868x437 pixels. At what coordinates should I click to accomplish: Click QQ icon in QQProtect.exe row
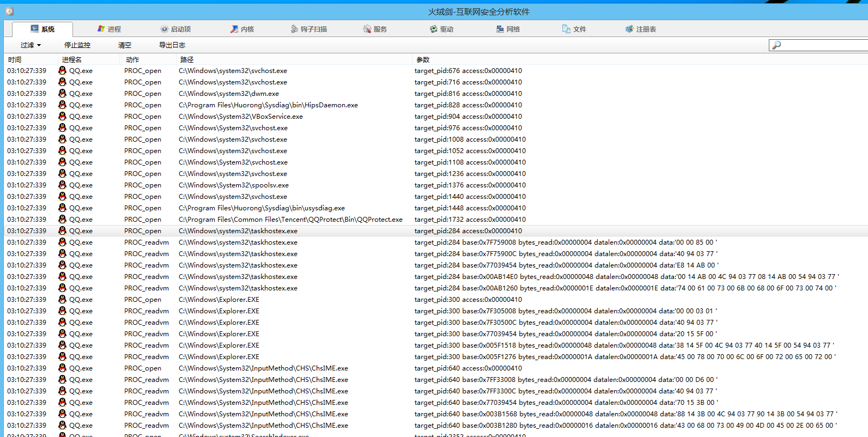coord(63,219)
